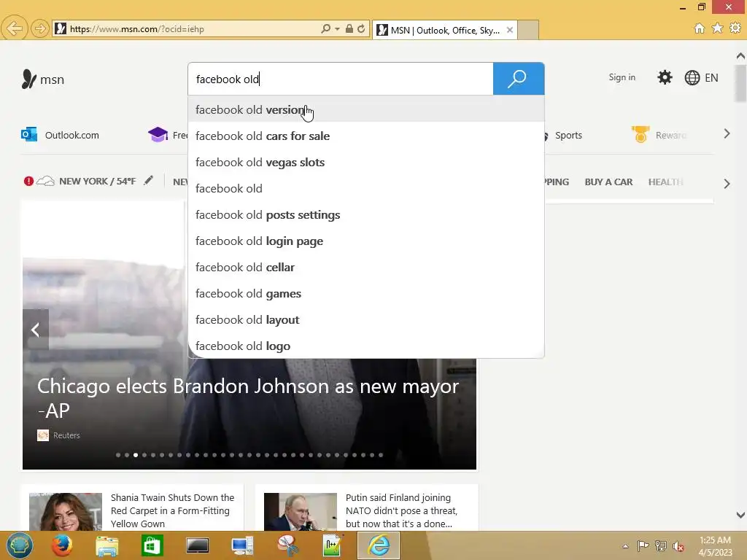Show hidden tray icons arrow
The width and height of the screenshot is (747, 560).
tap(625, 546)
